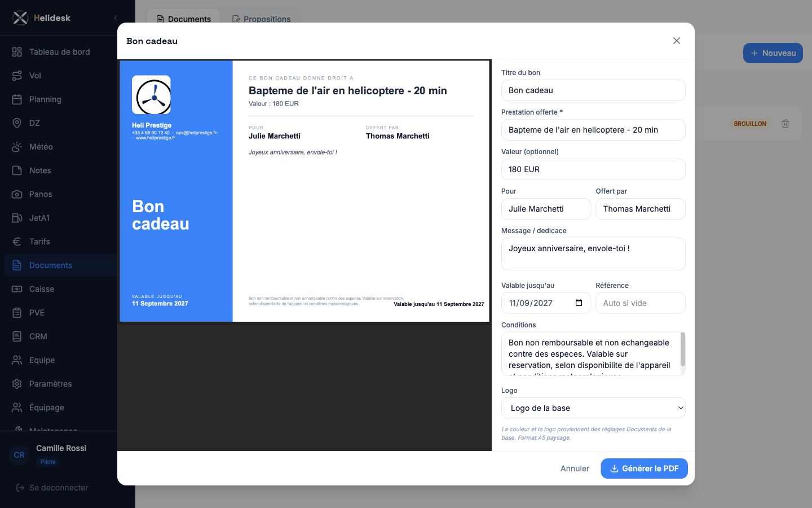Switch to the Documents tab

(183, 19)
